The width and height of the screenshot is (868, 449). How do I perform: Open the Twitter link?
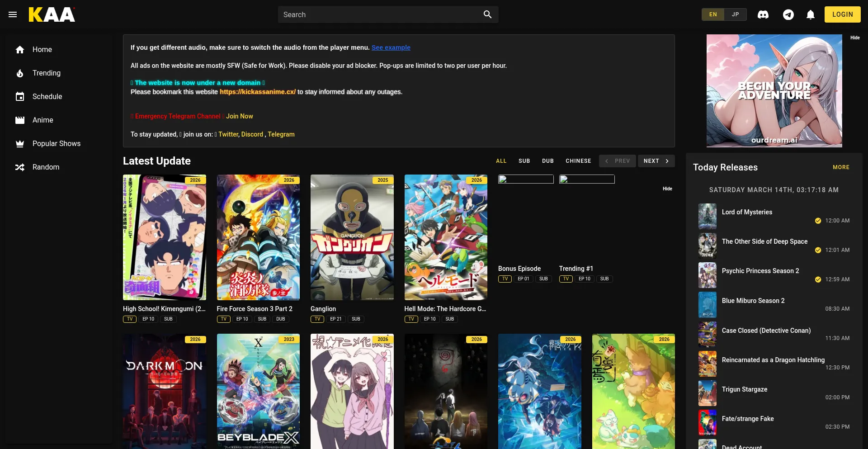click(x=228, y=134)
